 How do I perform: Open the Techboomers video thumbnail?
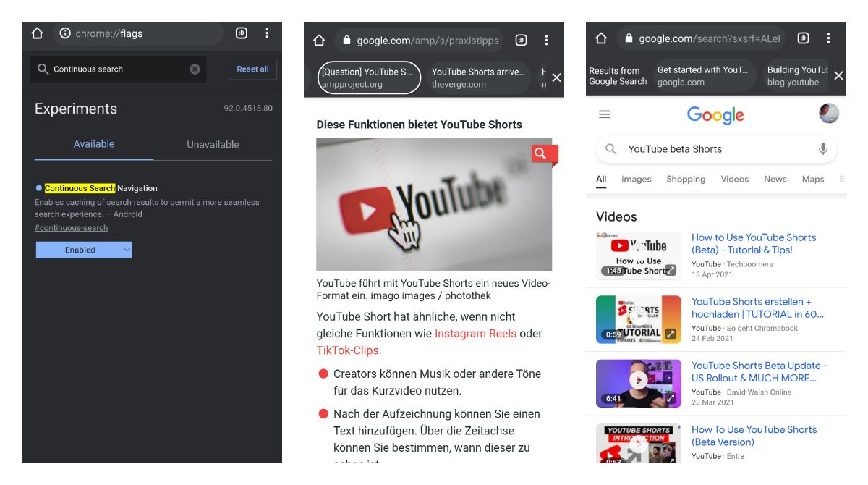click(639, 256)
